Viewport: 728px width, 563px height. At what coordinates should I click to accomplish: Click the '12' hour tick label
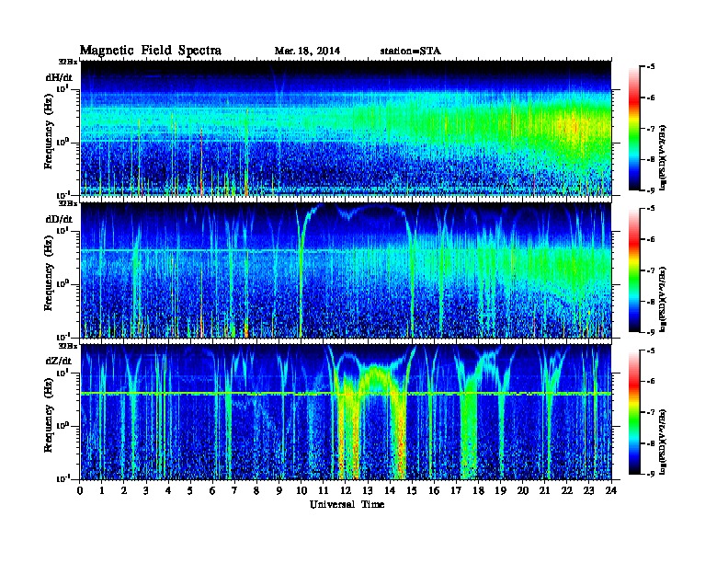point(346,490)
